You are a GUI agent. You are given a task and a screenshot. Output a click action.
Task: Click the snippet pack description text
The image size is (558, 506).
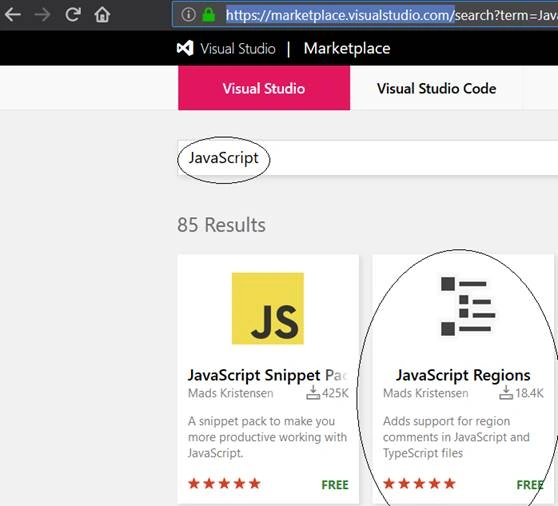point(267,437)
